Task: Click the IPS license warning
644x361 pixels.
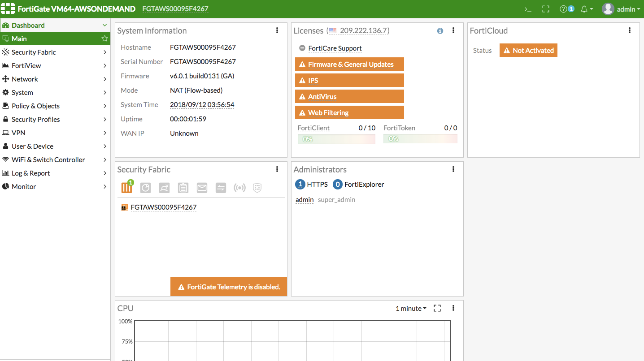Action: pyautogui.click(x=349, y=80)
